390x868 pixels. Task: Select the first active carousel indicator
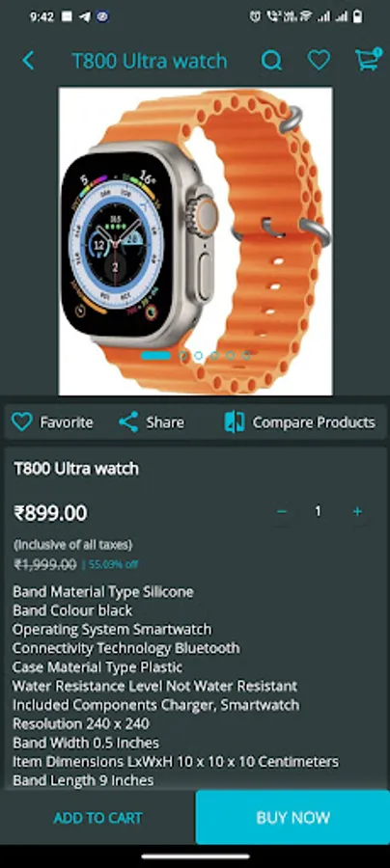(155, 355)
